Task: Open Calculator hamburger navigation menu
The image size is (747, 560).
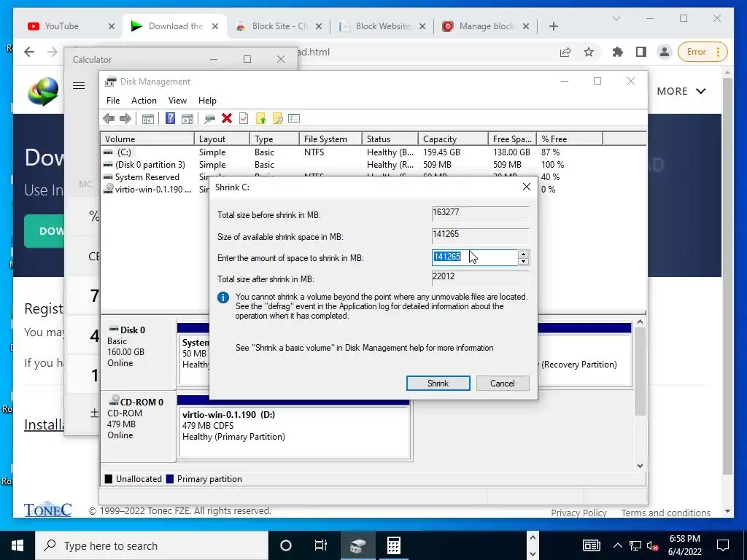Action: pos(79,86)
